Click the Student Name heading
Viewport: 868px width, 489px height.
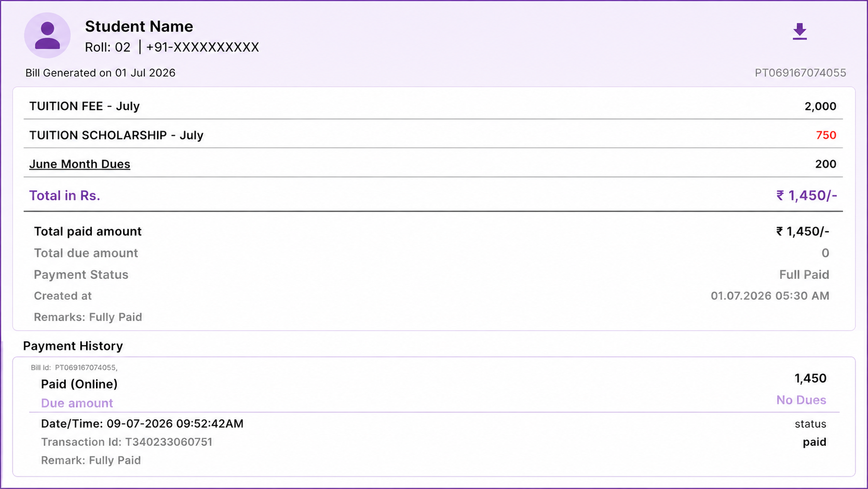point(139,27)
